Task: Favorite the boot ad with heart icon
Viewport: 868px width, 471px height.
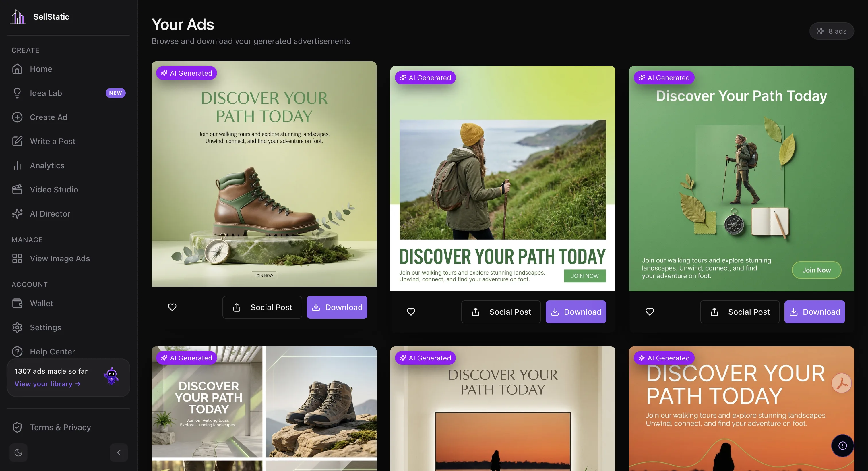Action: coord(172,307)
